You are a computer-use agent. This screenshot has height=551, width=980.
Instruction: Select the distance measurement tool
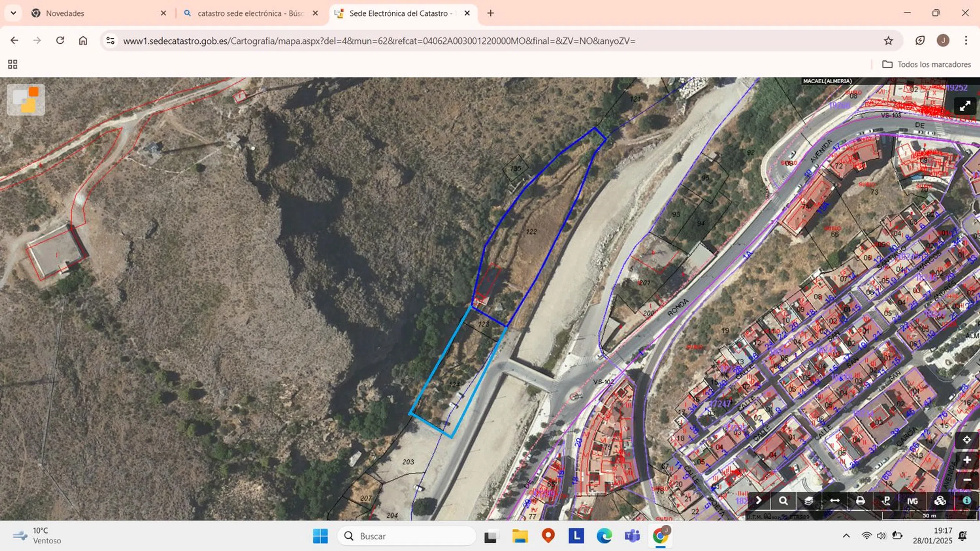pos(835,501)
